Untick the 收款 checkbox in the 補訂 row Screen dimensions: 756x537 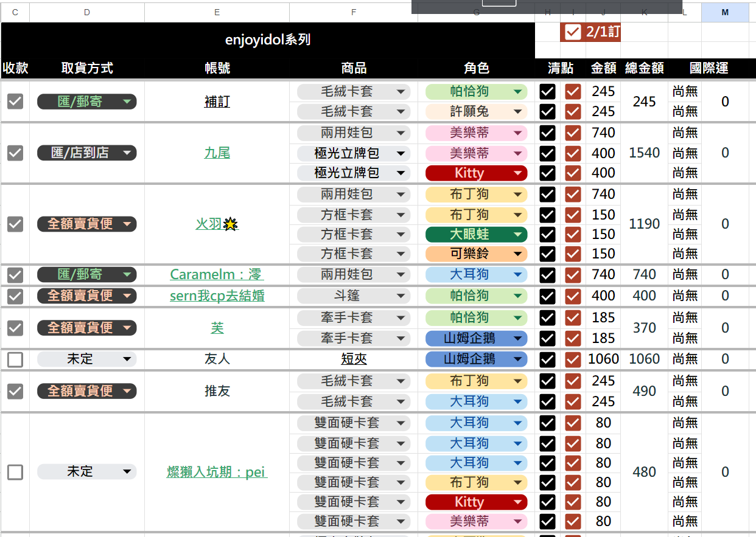(15, 102)
